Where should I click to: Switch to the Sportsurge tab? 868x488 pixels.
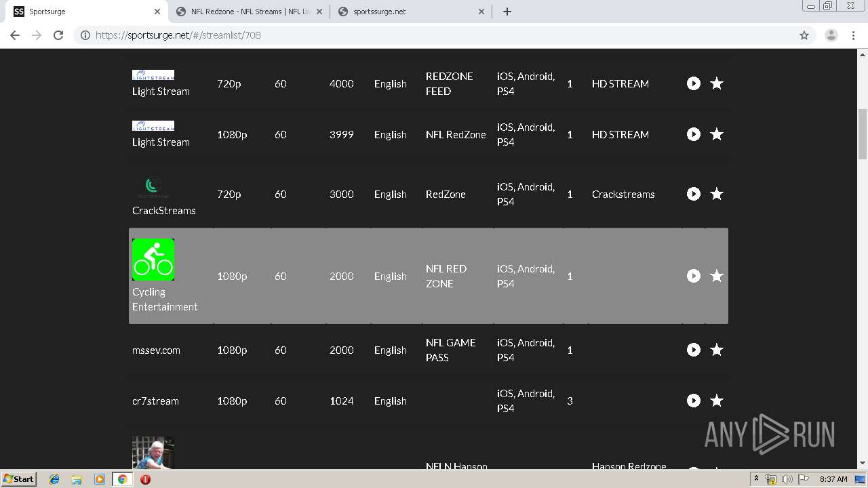[x=88, y=12]
